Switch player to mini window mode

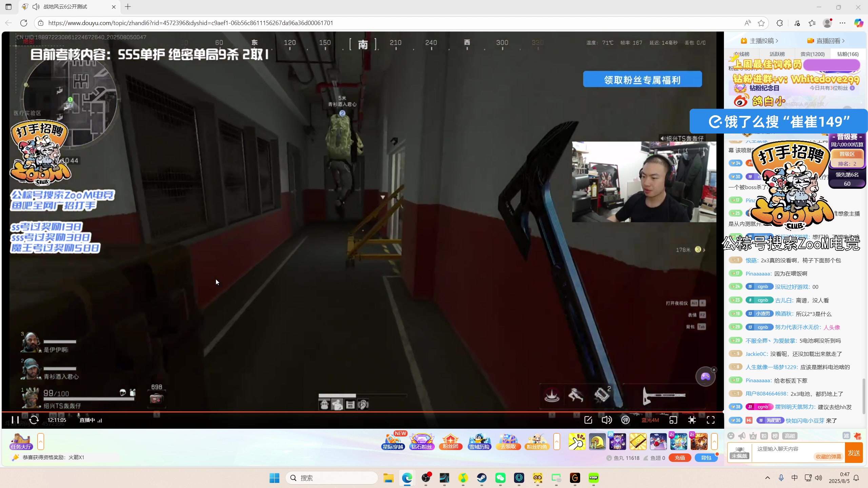673,420
